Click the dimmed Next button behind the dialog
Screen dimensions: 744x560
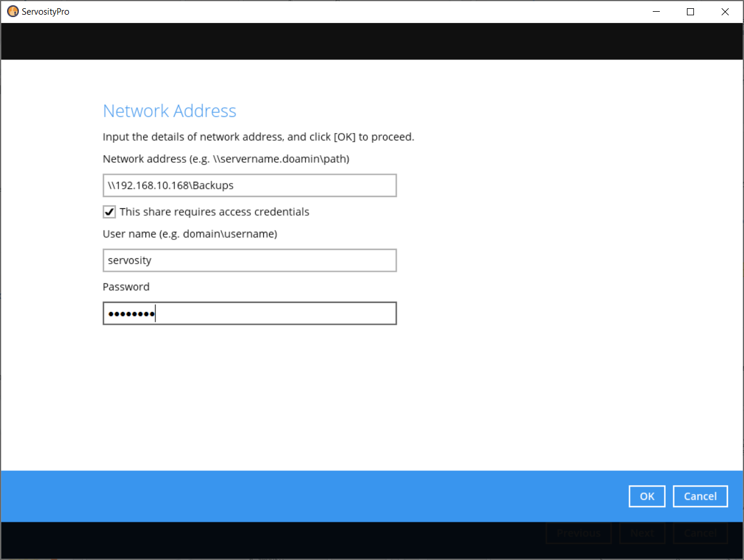click(x=642, y=532)
